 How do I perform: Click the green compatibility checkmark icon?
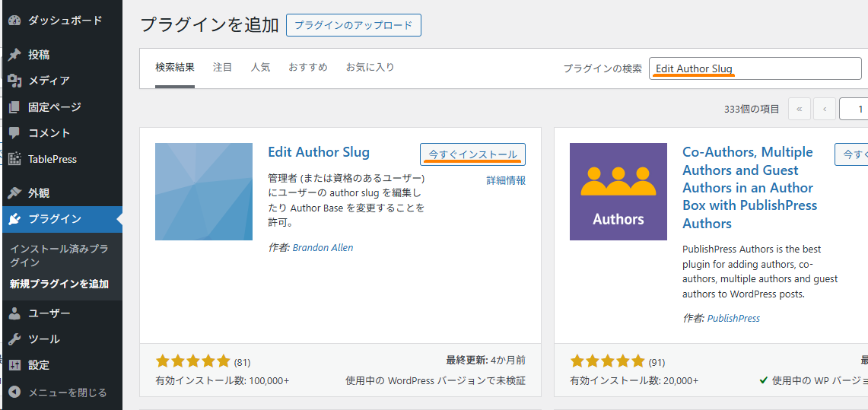pyautogui.click(x=763, y=380)
